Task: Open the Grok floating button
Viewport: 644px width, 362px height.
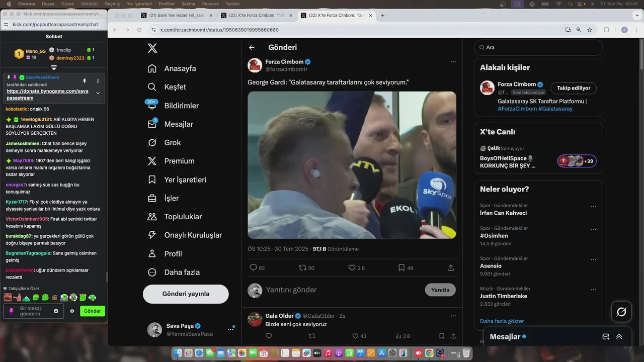Action: (621, 312)
